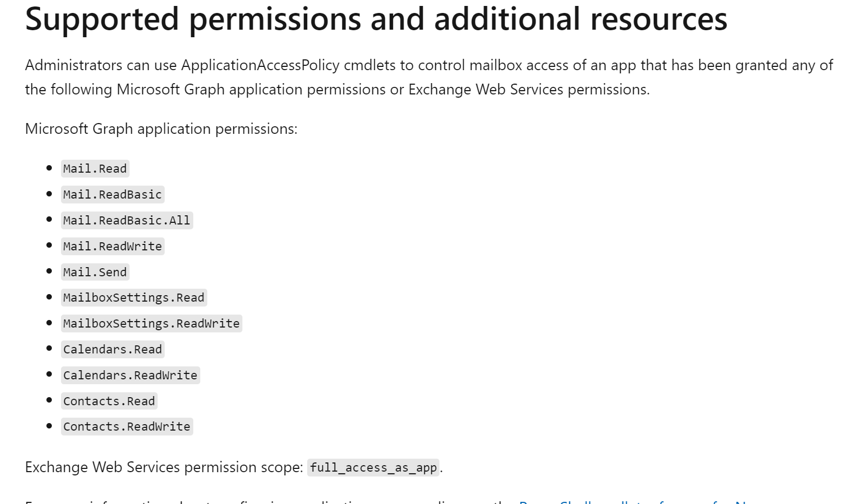Click the Mail.Read permission code label
867x504 pixels.
[x=95, y=169]
